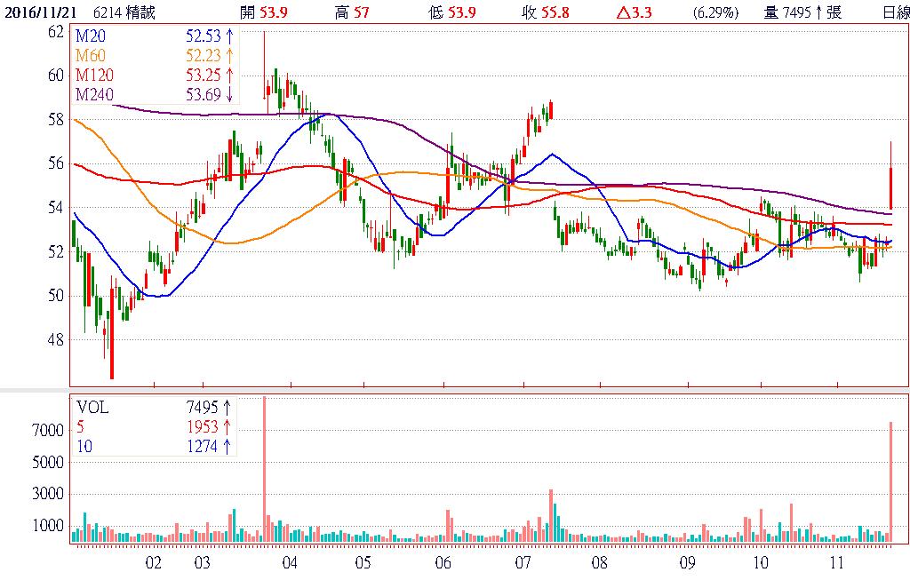
Task: Click the 7000 volume axis label
Action: (49, 430)
